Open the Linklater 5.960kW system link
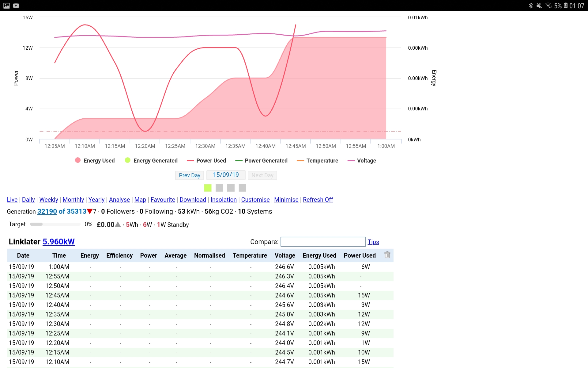The height and width of the screenshot is (368, 588). 58,242
